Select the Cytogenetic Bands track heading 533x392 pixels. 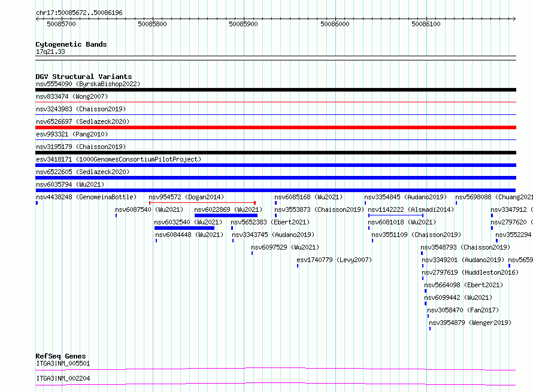click(71, 44)
